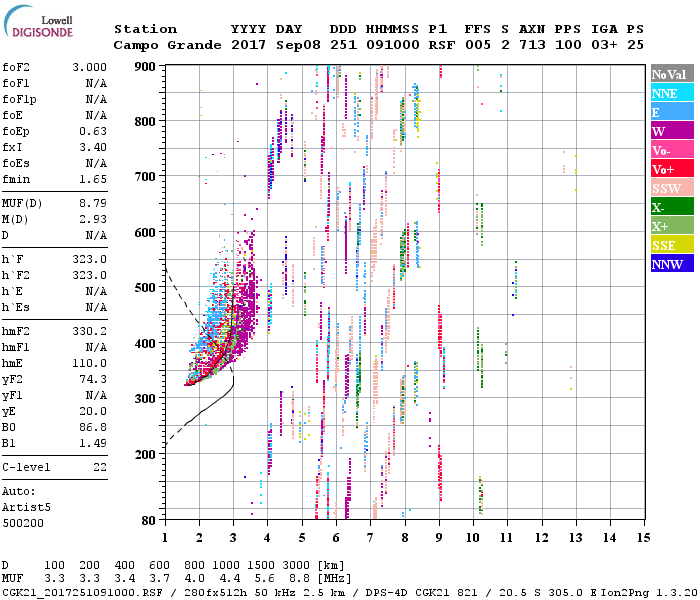This screenshot has height=600, width=700.
Task: Click the 500 km height axis label
Action: click(x=145, y=288)
